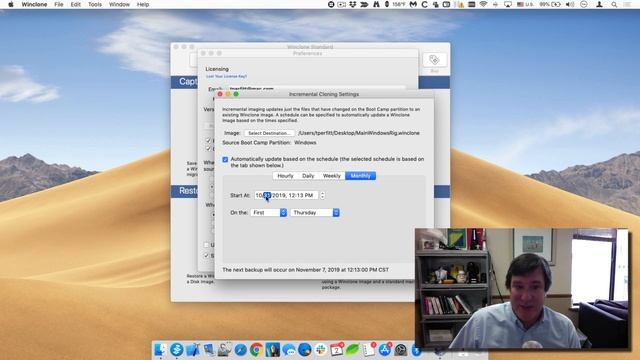Image resolution: width=640 pixels, height=360 pixels.
Task: Click the user account menu bar icon
Action: pyautogui.click(x=599, y=4)
